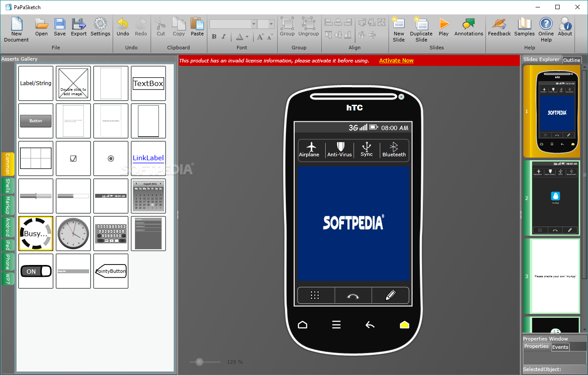Open the About dialog
Viewport: 588px width, 375px height.
565,27
